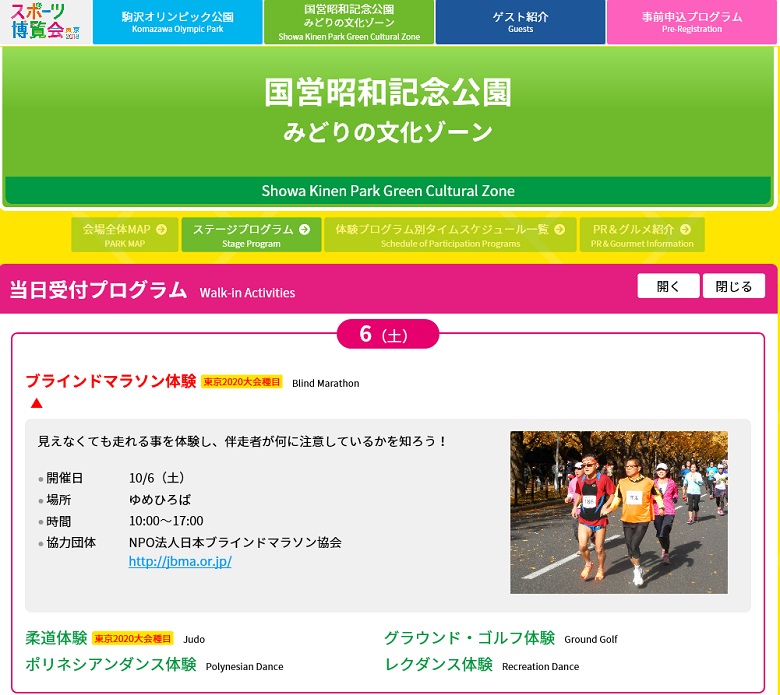Open the jbma.or.jp link

tap(180, 561)
